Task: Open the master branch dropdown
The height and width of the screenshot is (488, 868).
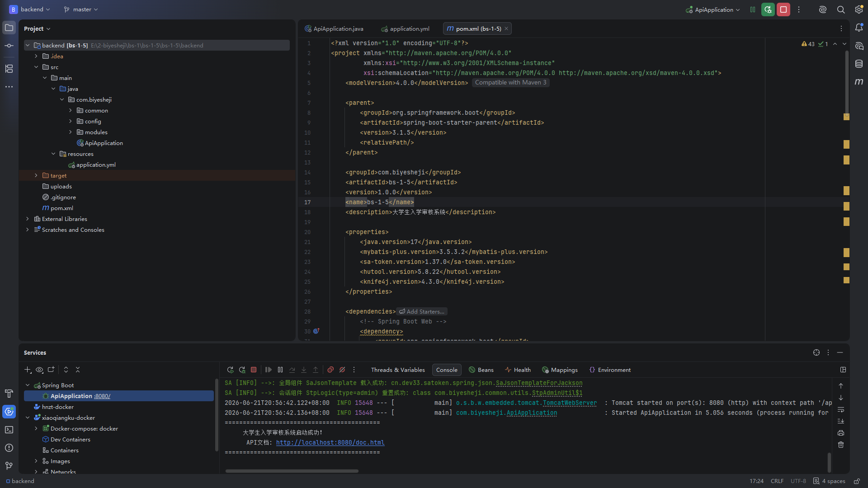Action: [81, 9]
